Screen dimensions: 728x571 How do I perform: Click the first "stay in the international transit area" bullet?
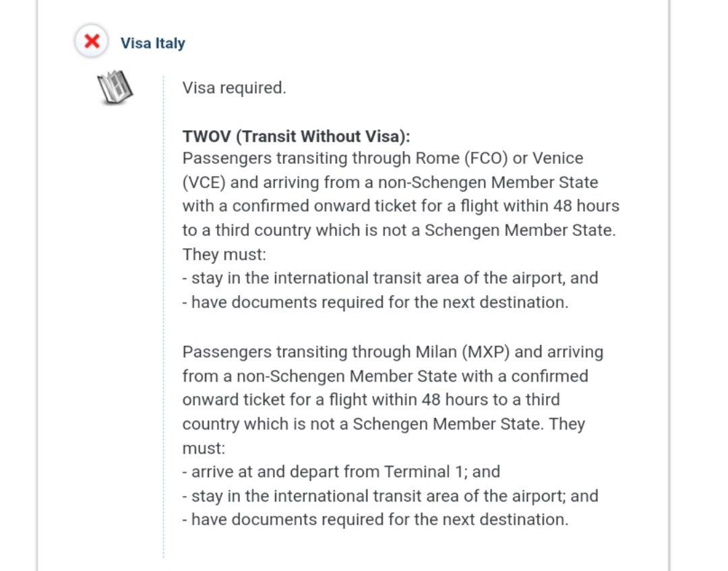[x=390, y=278]
